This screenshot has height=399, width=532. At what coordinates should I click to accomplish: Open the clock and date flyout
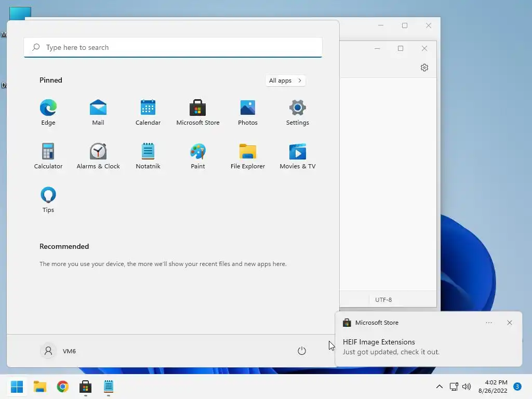[493, 387]
